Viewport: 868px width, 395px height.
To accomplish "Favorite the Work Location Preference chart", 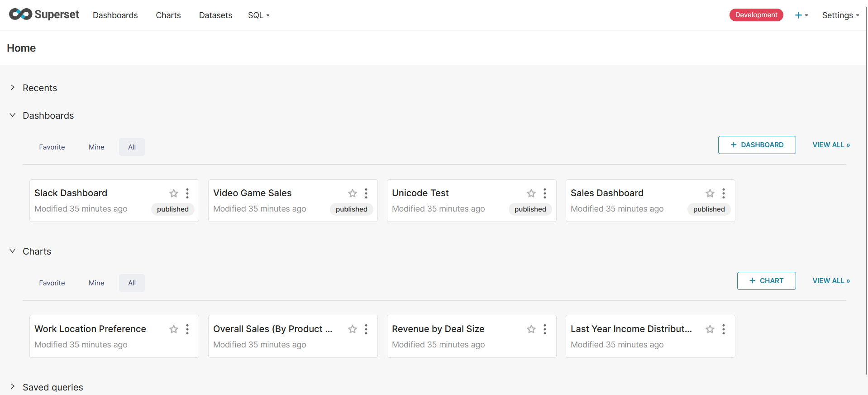I will (174, 329).
